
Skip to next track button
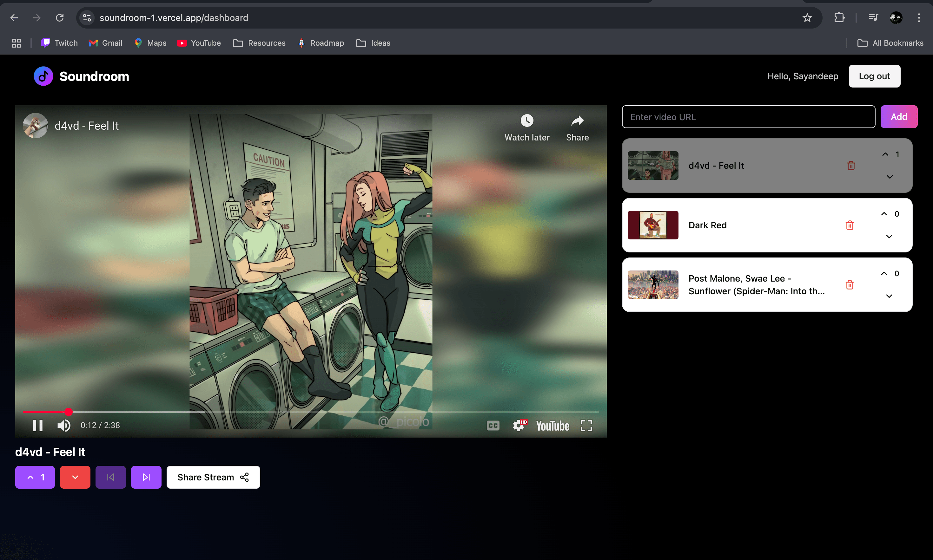click(146, 477)
